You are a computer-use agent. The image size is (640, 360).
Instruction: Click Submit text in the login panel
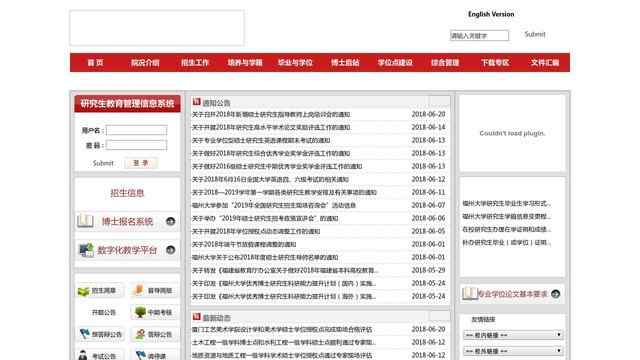[x=103, y=163]
